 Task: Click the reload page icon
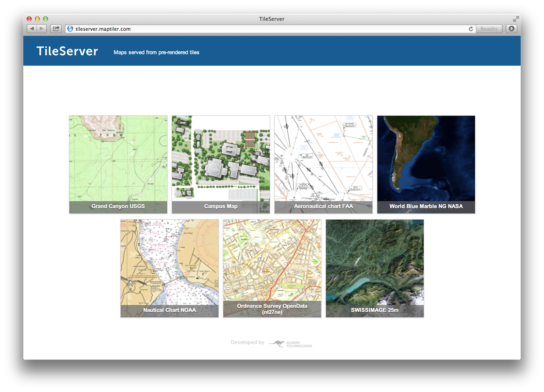click(471, 29)
